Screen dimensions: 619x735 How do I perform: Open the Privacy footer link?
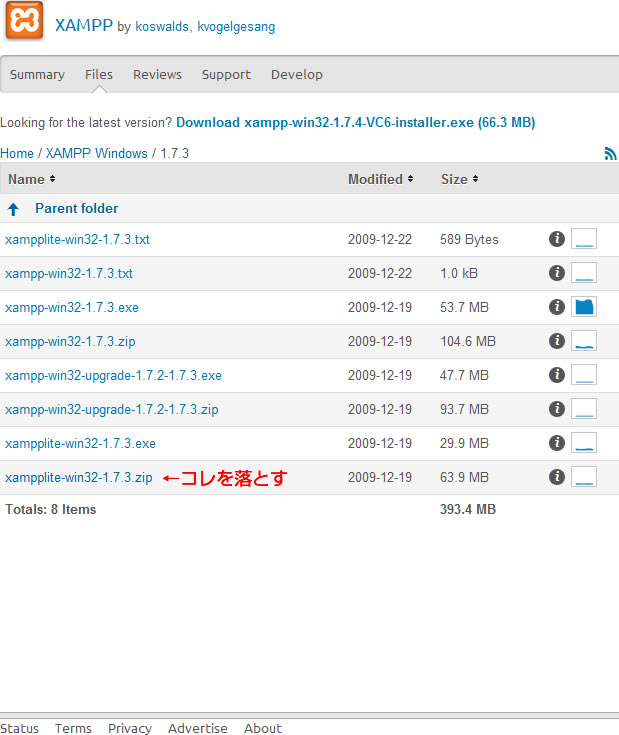point(130,728)
